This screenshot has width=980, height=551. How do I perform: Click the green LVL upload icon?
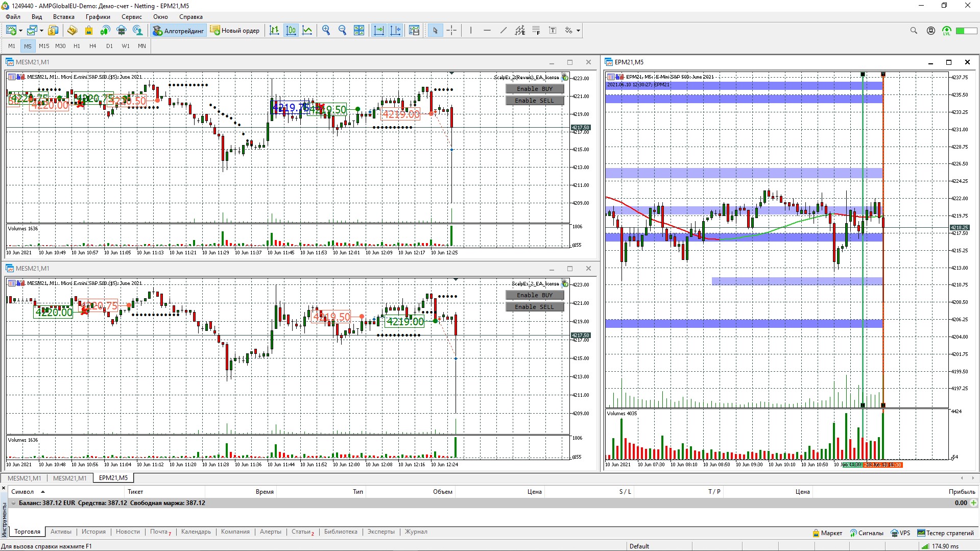coord(947,31)
